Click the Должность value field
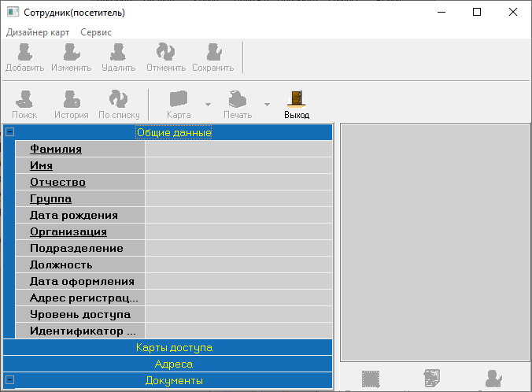532x392 pixels. point(238,264)
